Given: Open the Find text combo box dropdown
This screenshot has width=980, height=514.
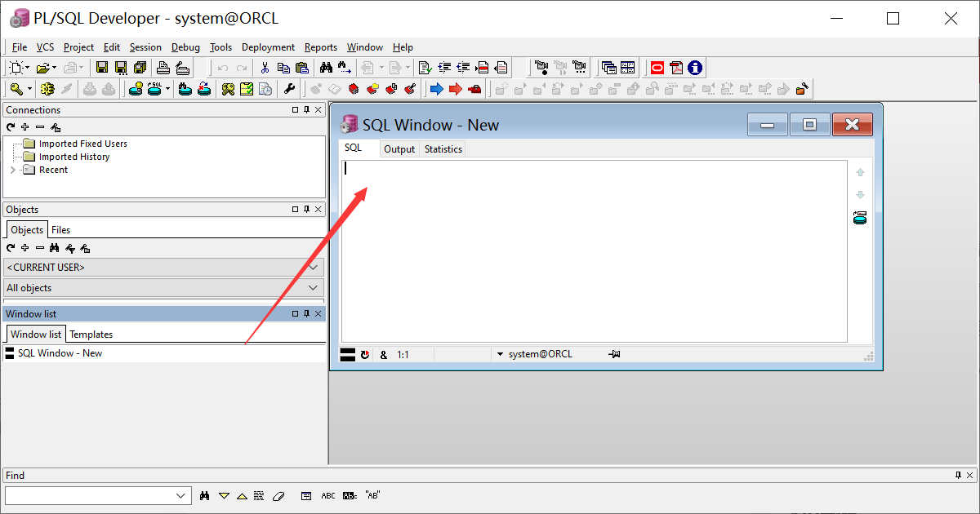Looking at the screenshot, I should tap(181, 495).
